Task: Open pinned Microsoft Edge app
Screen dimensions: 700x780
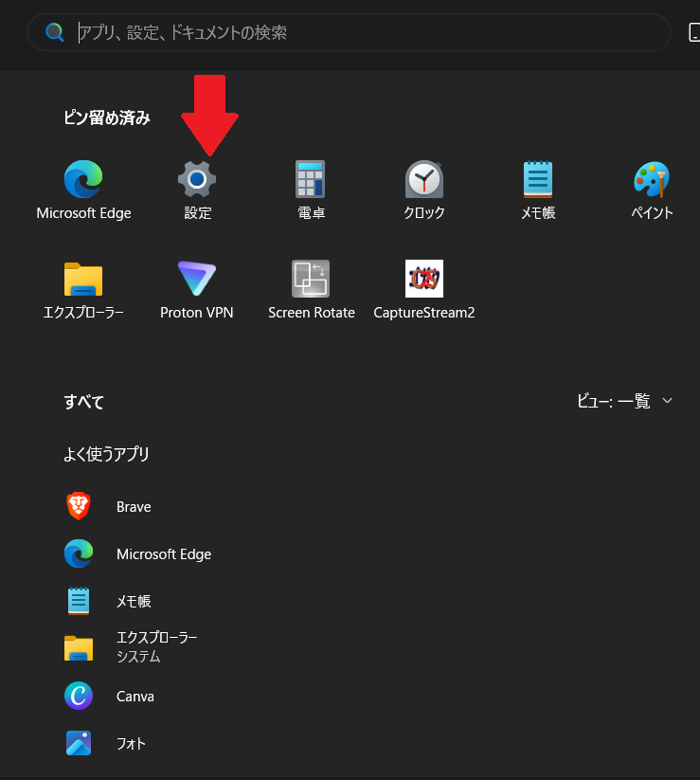Action: pyautogui.click(x=83, y=190)
